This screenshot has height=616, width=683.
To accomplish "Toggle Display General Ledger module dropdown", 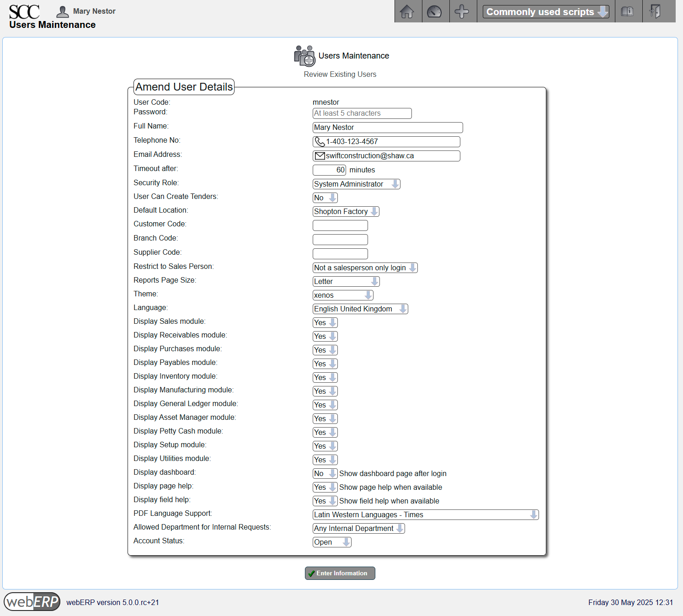I will tap(325, 405).
